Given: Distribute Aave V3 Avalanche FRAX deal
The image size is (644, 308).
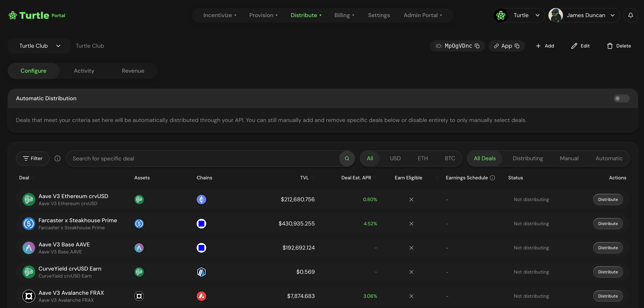Looking at the screenshot, I should [x=608, y=296].
